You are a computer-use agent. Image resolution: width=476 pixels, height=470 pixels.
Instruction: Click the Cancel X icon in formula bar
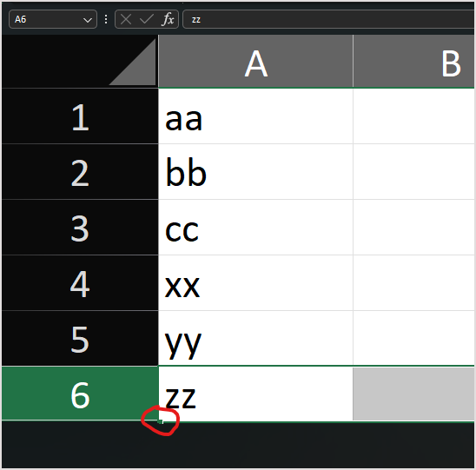point(126,19)
